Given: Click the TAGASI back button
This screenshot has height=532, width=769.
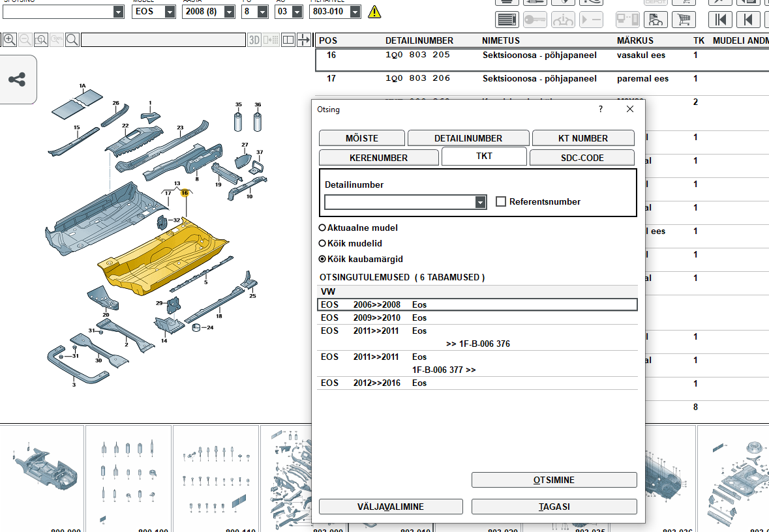Looking at the screenshot, I should point(554,507).
